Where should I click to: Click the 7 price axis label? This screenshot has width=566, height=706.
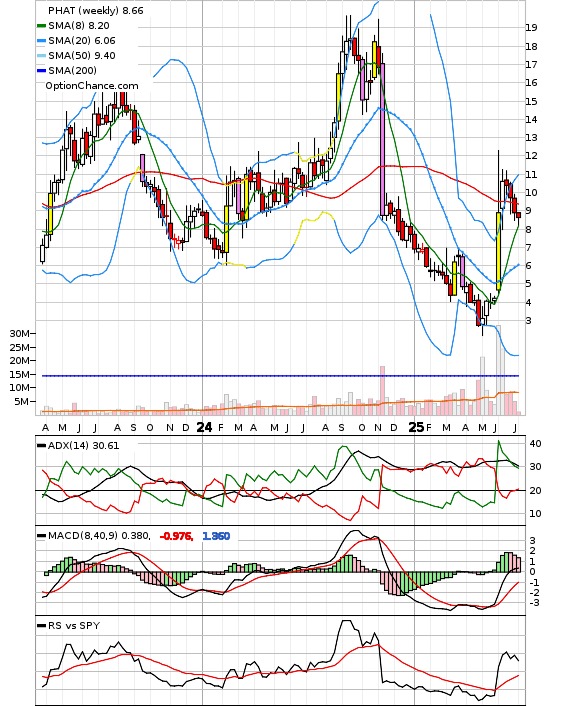528,248
